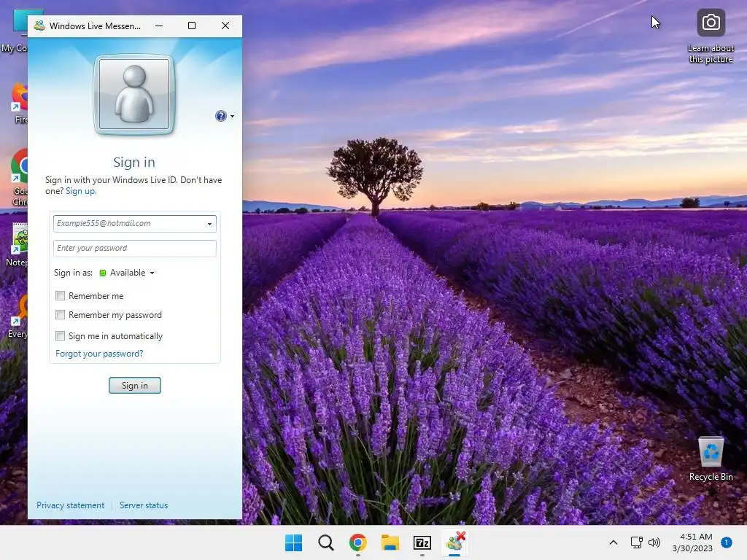Select the Recycle Bin desktop icon
This screenshot has height=560, width=747.
point(711,459)
